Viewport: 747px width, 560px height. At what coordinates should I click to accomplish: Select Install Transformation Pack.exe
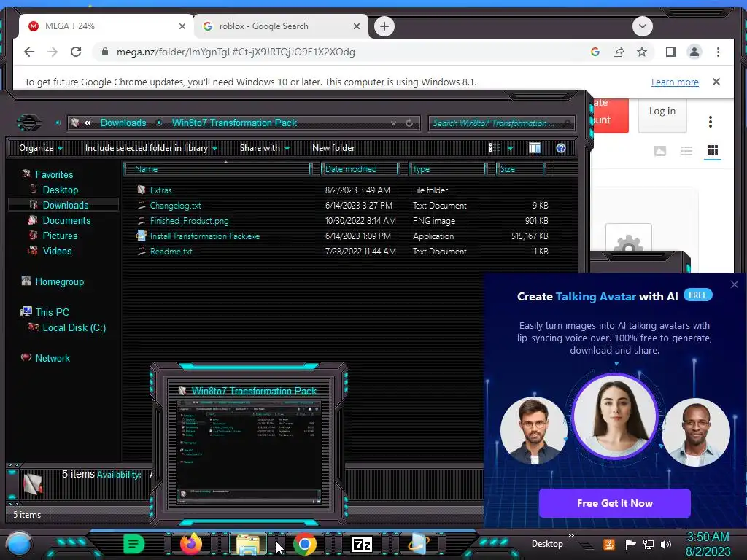click(x=204, y=236)
